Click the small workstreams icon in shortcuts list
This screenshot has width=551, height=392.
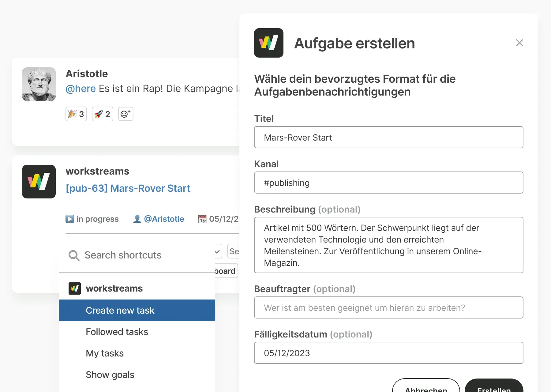pos(75,288)
